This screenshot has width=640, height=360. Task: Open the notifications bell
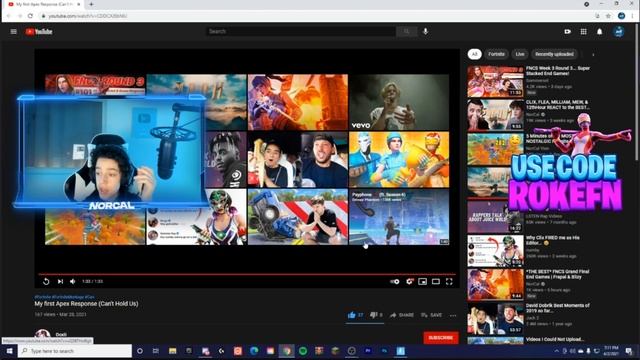[x=599, y=31]
